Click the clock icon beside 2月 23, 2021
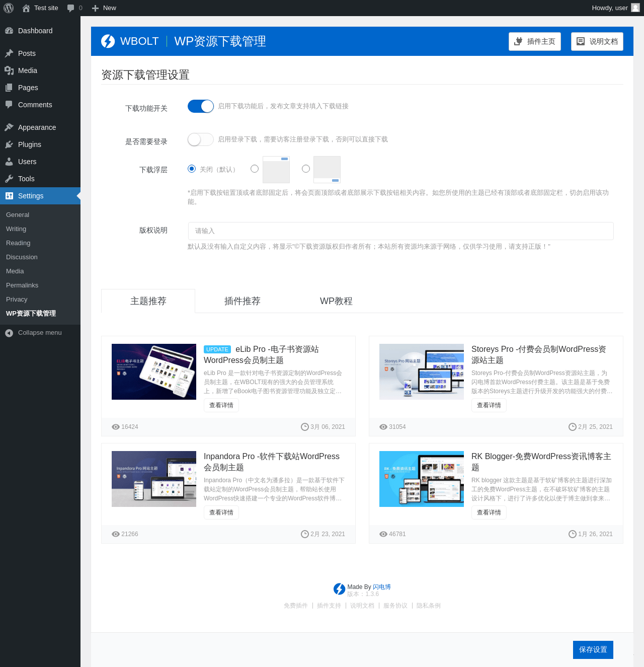 click(x=305, y=534)
